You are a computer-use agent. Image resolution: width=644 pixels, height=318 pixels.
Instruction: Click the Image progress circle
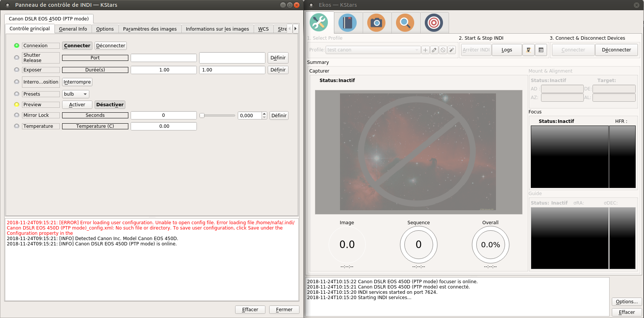pos(347,245)
